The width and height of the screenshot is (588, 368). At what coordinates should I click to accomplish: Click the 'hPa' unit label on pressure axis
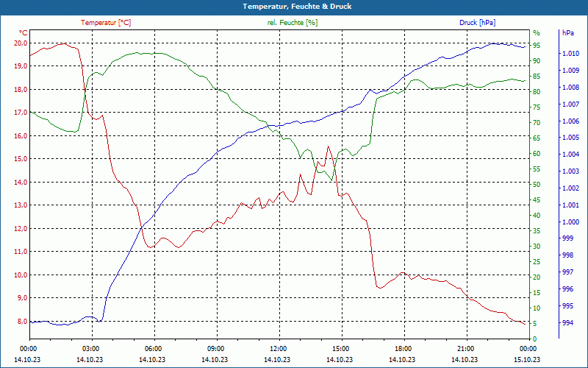tap(568, 33)
